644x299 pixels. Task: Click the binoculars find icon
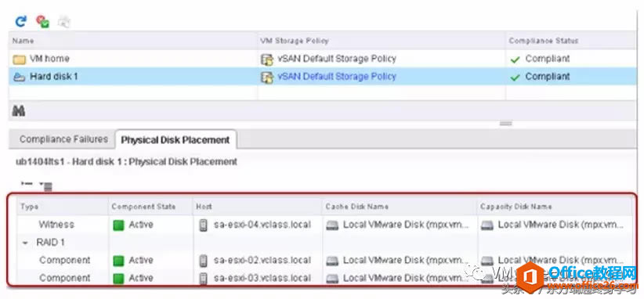click(19, 110)
